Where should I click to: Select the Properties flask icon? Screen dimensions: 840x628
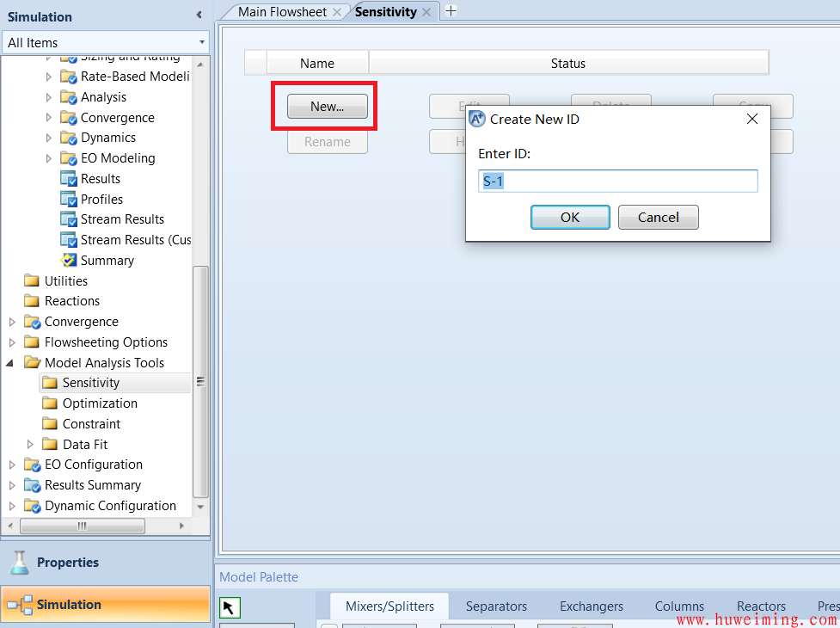point(19,563)
